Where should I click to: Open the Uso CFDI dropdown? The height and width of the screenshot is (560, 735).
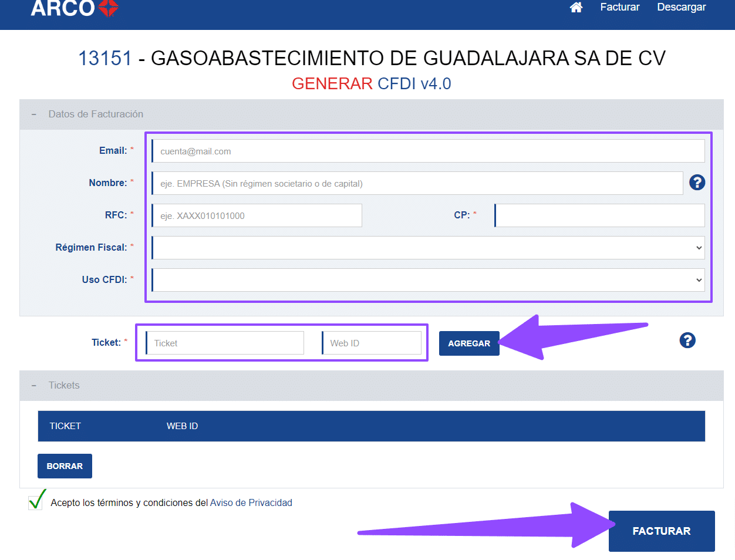tap(429, 280)
